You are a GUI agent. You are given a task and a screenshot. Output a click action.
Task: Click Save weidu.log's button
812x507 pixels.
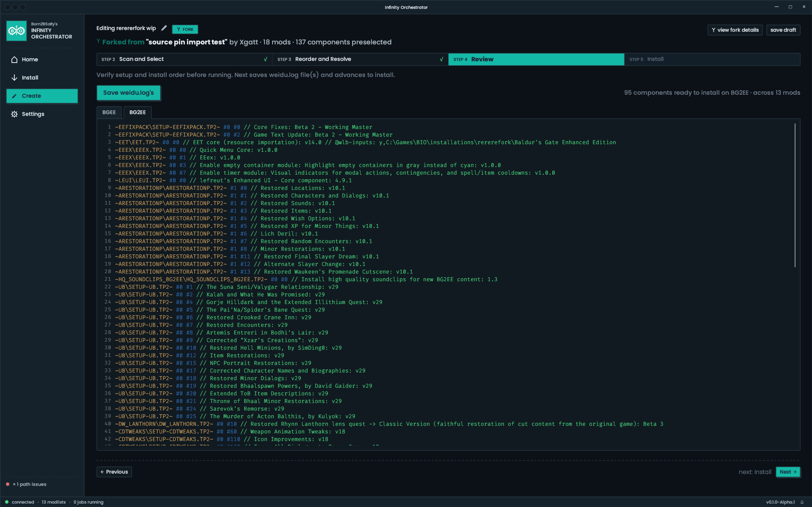(x=129, y=93)
